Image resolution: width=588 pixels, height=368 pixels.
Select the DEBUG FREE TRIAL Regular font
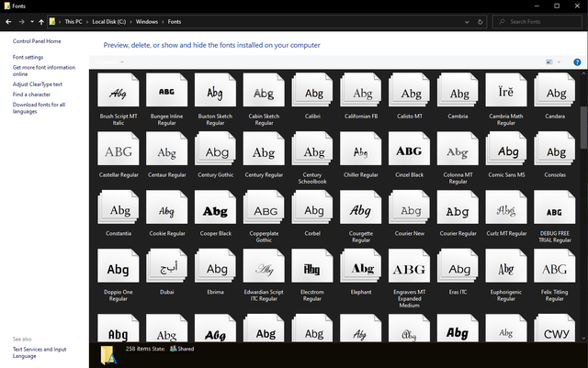555,207
